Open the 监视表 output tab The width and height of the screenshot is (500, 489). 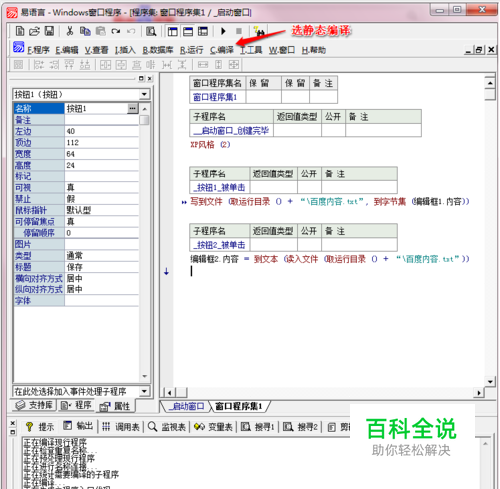[166, 427]
